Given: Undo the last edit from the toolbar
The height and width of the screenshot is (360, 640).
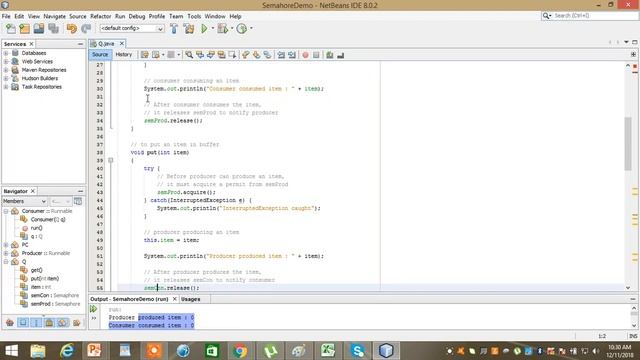Looking at the screenshot, I should (x=72, y=29).
